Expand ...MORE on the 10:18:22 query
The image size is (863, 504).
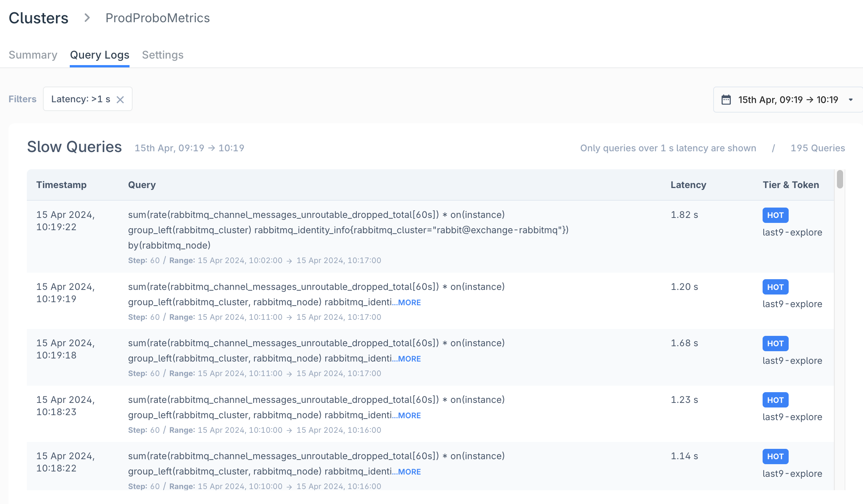coord(406,472)
